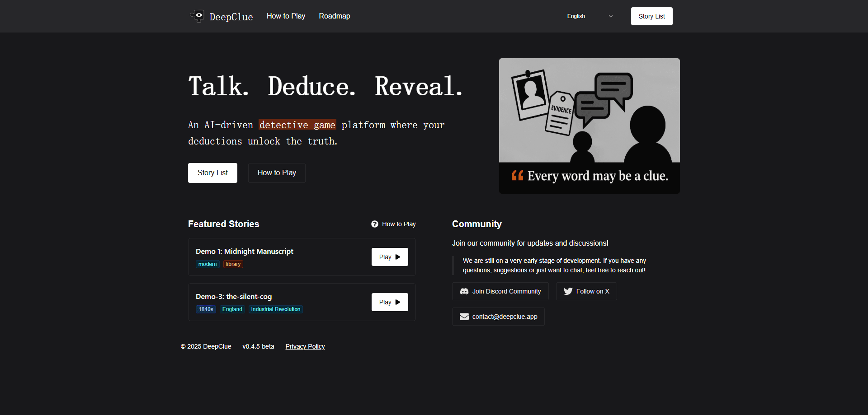Screen dimensions: 868x415
Task: Click the 1840s tag
Action: tap(206, 309)
